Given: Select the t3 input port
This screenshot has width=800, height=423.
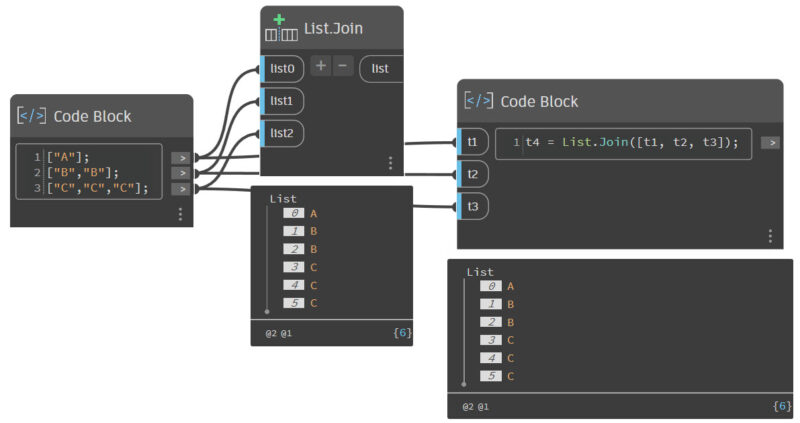Looking at the screenshot, I should click(473, 206).
